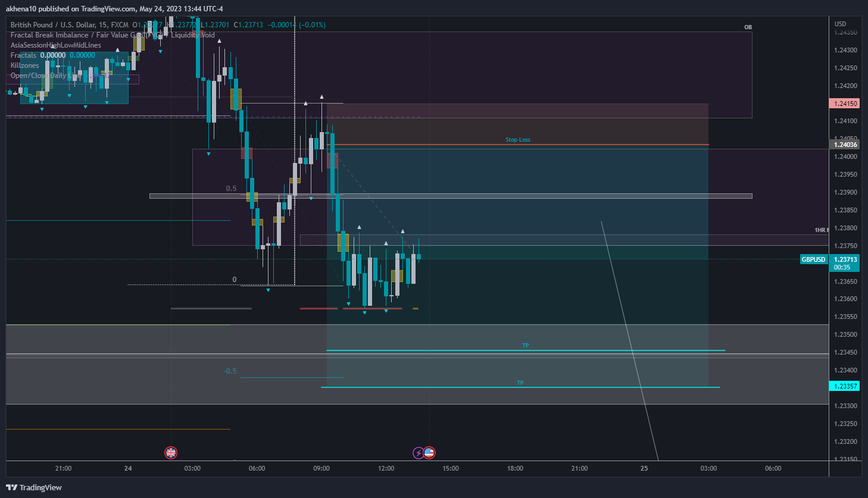The height and width of the screenshot is (498, 868).
Task: Click the British Pound / U.S. Dollar symbol title
Action: 69,25
